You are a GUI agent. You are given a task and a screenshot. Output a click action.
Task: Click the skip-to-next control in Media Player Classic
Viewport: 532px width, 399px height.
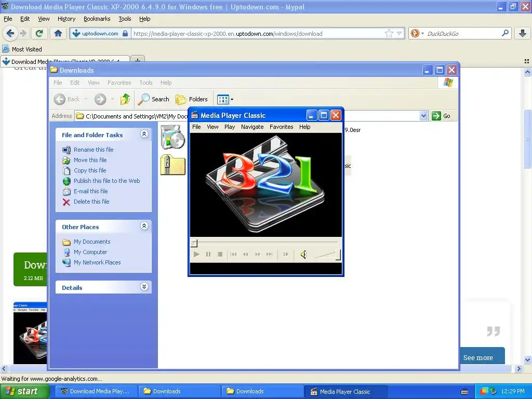click(270, 254)
